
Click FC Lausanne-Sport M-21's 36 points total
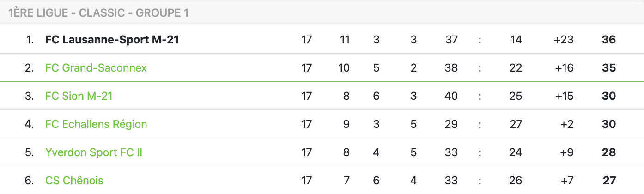click(x=609, y=40)
